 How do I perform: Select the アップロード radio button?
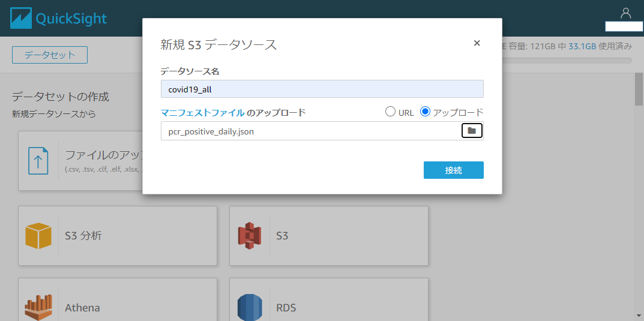[425, 112]
